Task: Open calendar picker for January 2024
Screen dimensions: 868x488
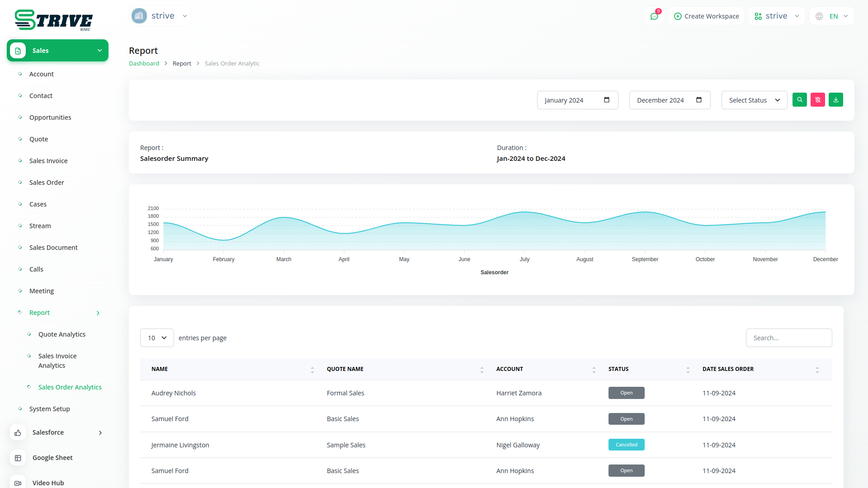Action: 607,100
